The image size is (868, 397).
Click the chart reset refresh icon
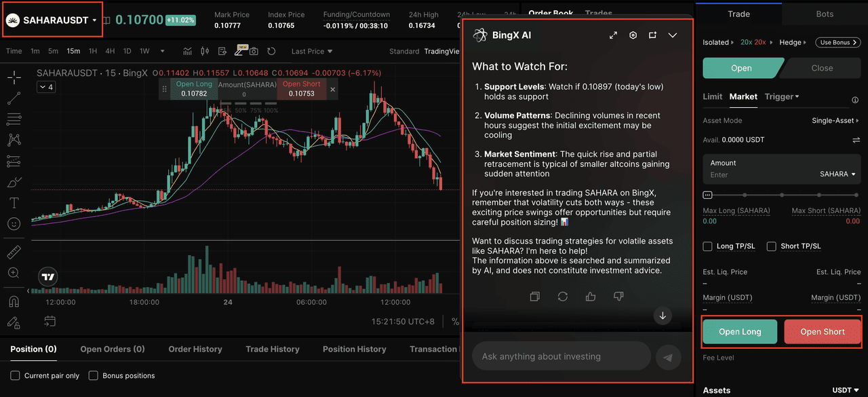click(x=271, y=51)
